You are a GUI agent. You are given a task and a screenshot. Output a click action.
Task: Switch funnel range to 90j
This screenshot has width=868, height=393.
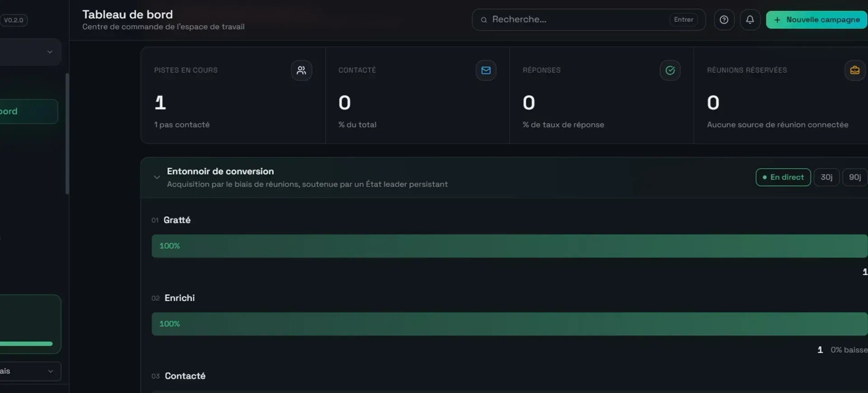854,177
